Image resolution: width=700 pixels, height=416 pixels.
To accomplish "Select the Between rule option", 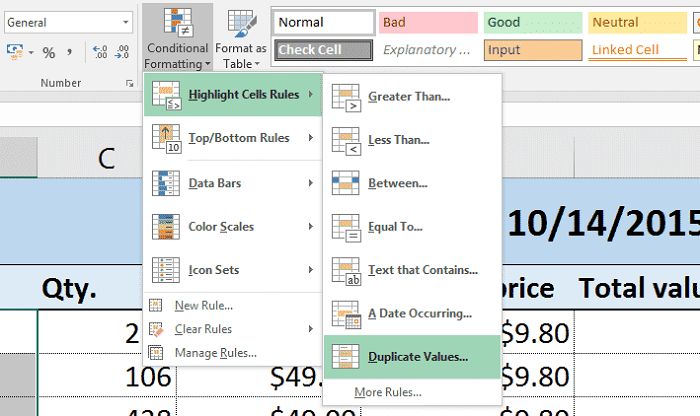I will tap(397, 184).
